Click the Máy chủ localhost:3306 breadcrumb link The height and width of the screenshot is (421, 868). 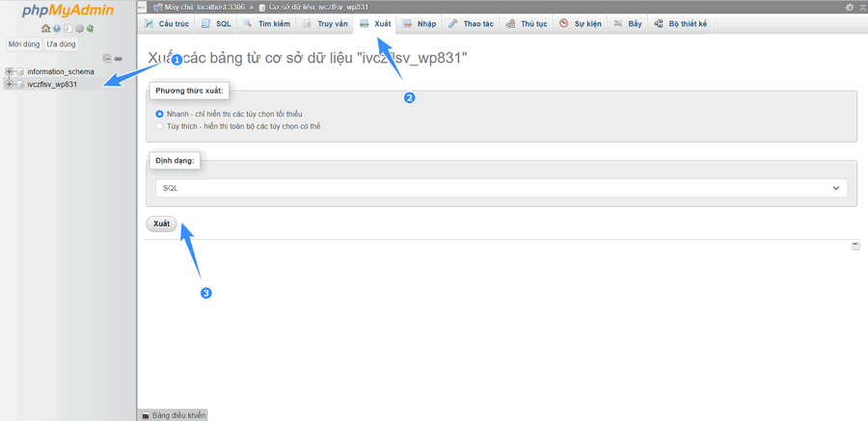[204, 7]
